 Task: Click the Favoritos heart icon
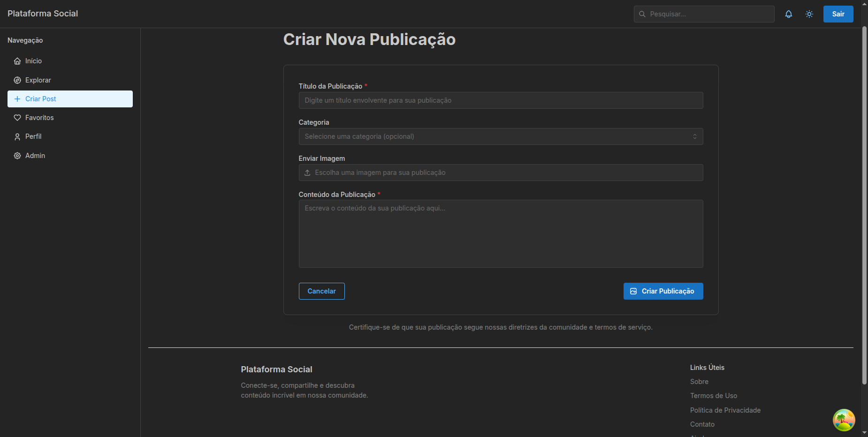click(17, 118)
